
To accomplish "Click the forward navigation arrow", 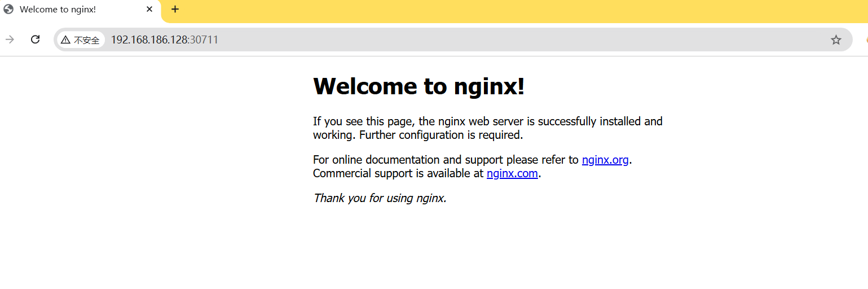I will coord(9,39).
